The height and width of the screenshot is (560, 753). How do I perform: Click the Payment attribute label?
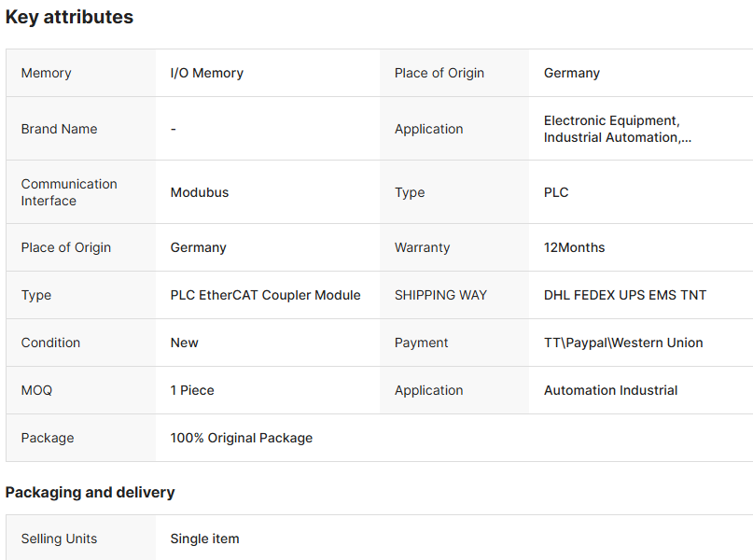tap(421, 343)
